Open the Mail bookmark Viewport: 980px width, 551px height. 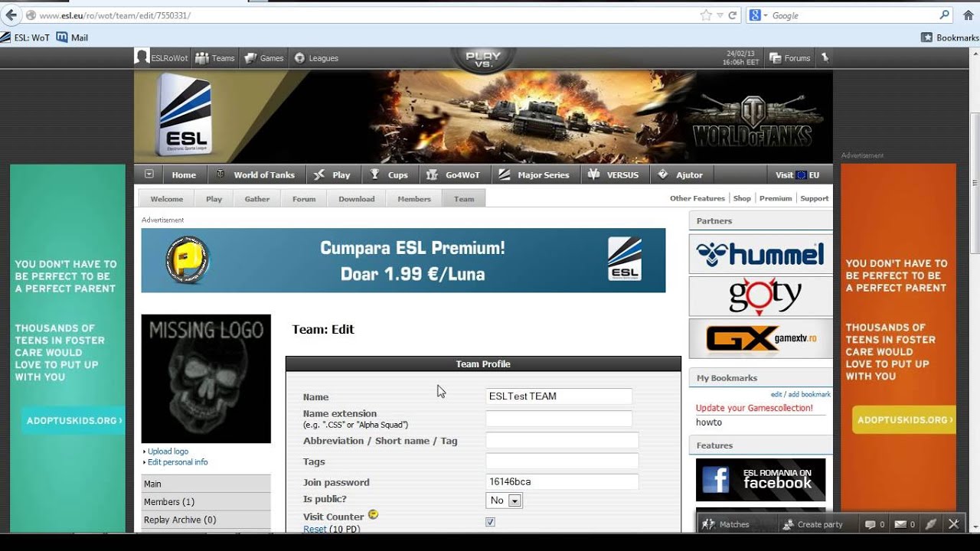73,37
